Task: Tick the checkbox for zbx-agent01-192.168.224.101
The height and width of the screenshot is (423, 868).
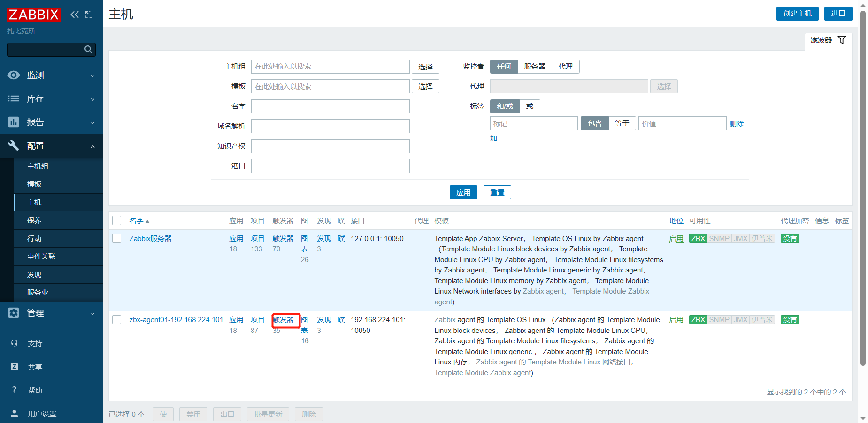Action: tap(117, 320)
